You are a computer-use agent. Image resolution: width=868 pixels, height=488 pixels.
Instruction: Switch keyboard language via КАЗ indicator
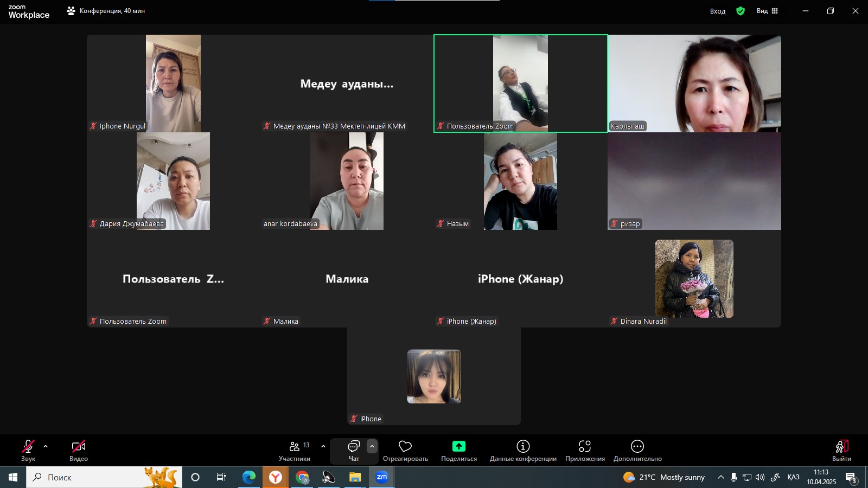coord(793,477)
